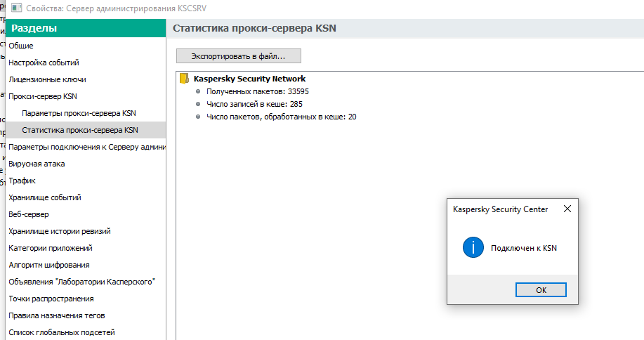Open Параметры подключения к Серверу section
644x340 pixels.
click(x=86, y=147)
